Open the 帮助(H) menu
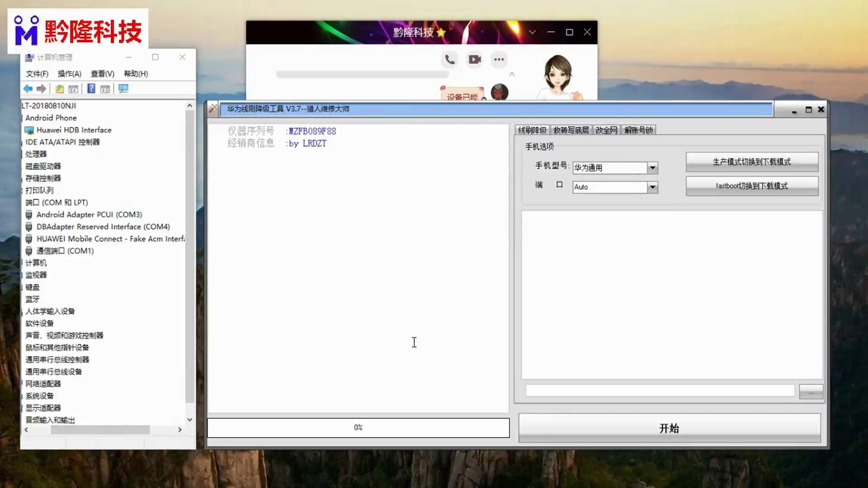868x488 pixels. click(x=136, y=74)
